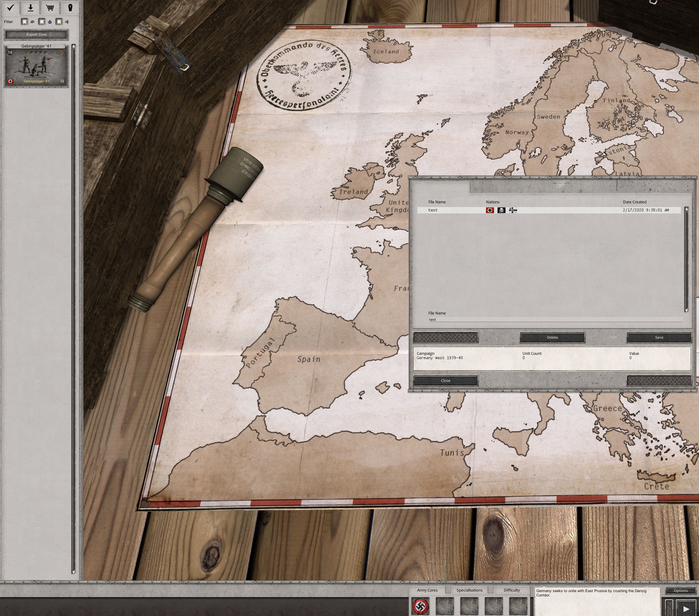Click the Value label in dialog
Image resolution: width=699 pixels, height=616 pixels.
click(634, 353)
